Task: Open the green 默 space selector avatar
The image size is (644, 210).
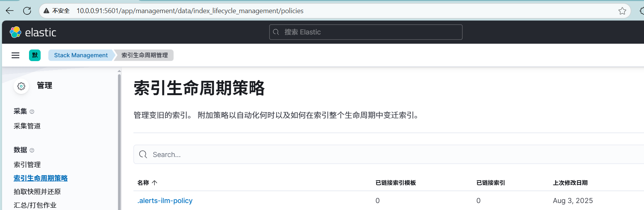Action: pyautogui.click(x=35, y=55)
